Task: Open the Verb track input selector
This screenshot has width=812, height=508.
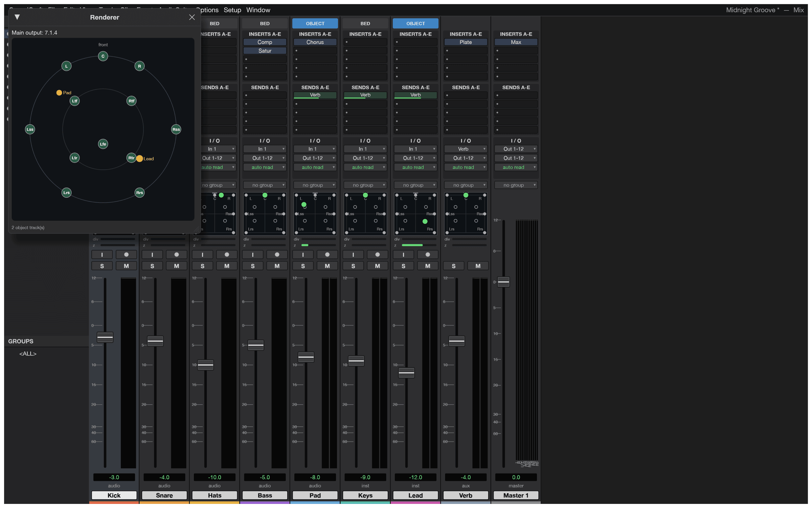Action: tap(466, 149)
